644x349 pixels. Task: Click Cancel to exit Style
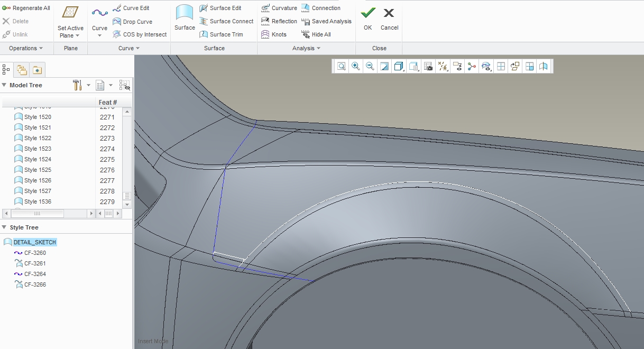click(x=389, y=19)
